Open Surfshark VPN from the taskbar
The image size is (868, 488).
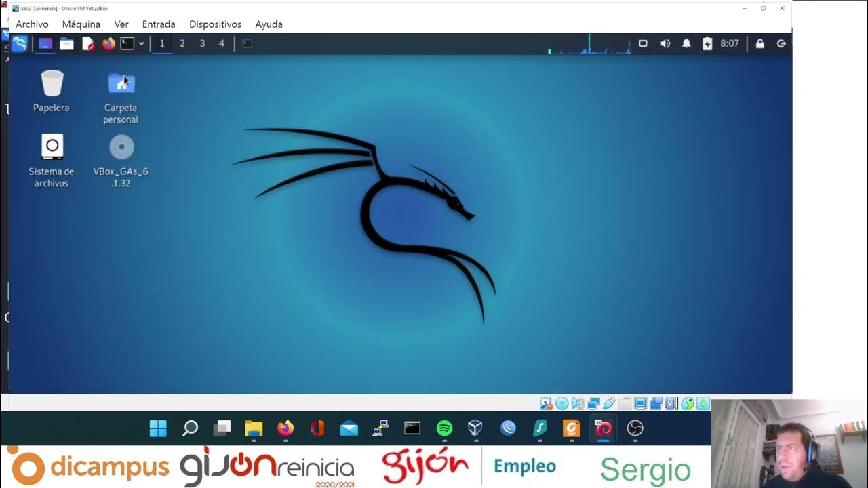[540, 428]
